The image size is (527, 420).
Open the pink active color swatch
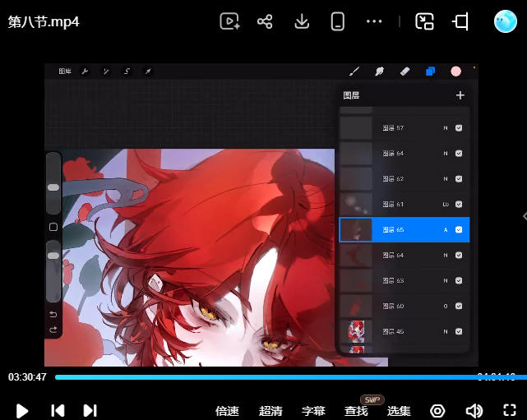455,72
